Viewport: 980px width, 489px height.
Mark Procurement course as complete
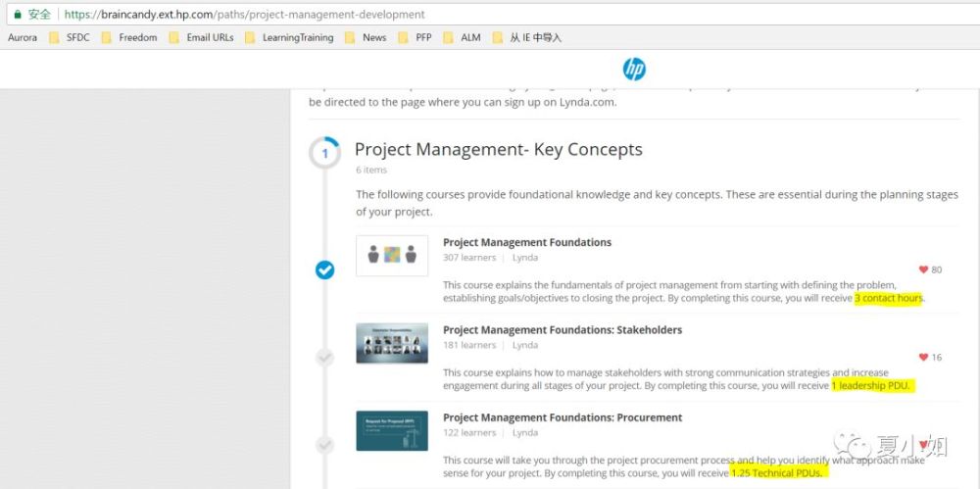324,445
